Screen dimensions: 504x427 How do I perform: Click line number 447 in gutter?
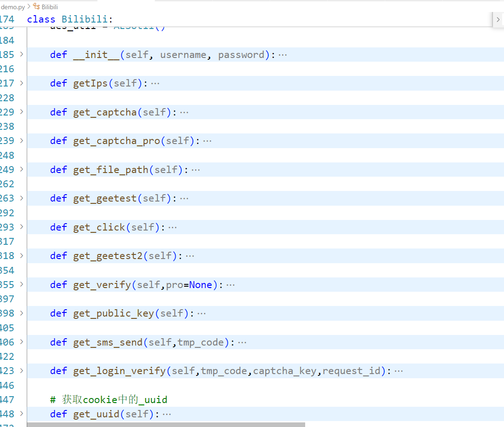click(7, 400)
